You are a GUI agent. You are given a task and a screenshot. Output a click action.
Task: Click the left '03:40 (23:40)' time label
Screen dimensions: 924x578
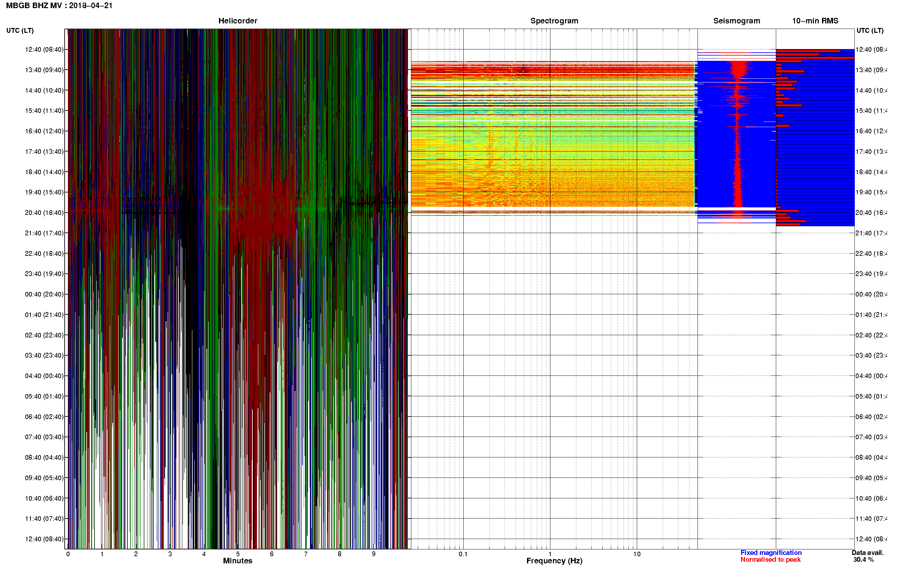tap(44, 356)
